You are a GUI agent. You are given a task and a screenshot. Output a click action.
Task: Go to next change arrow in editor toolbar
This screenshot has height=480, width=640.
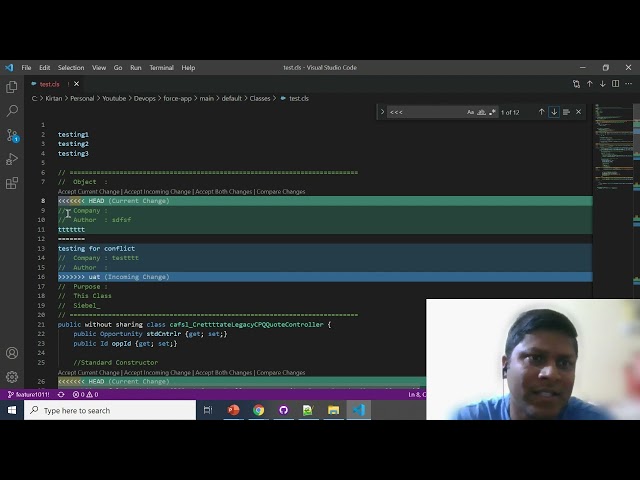click(602, 84)
